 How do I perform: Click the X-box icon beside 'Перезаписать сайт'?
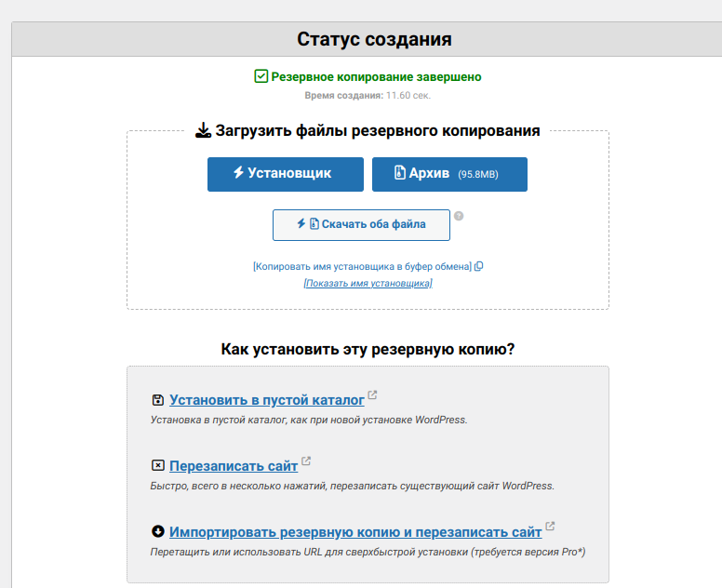(x=157, y=465)
